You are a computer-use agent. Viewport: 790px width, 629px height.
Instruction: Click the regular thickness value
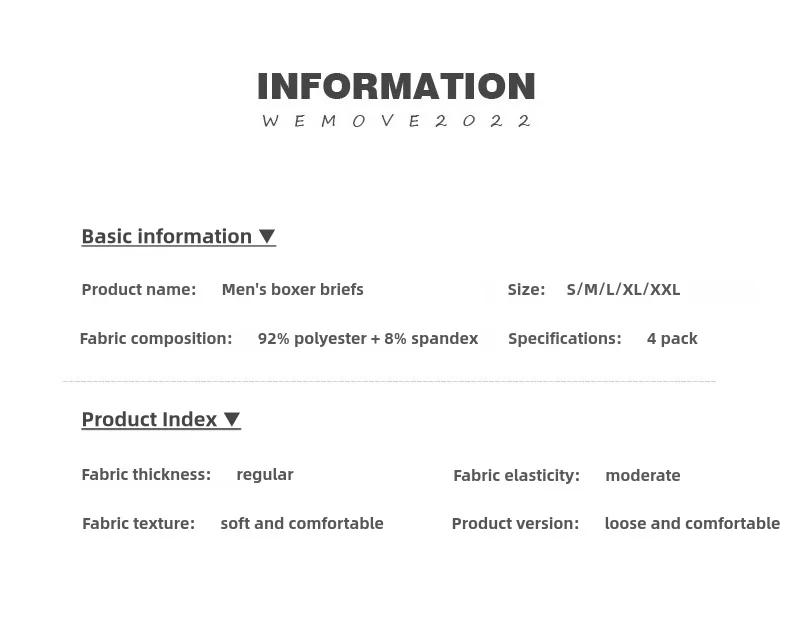click(x=265, y=474)
